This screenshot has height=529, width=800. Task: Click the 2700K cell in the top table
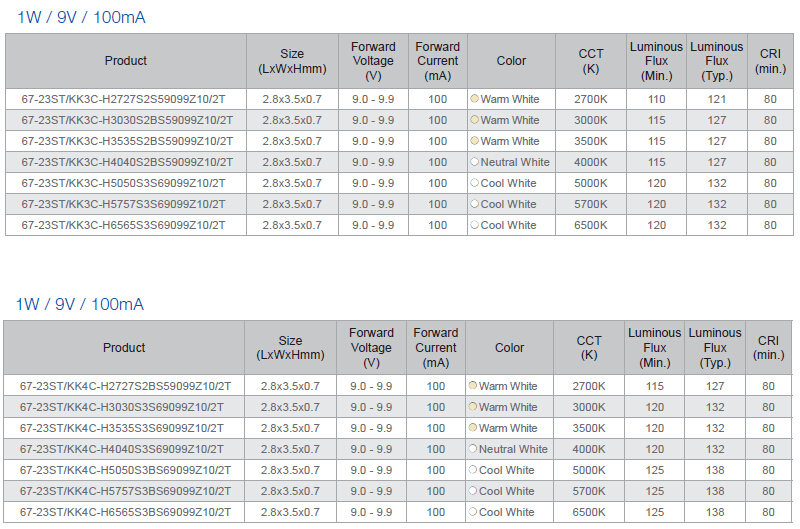coord(591,99)
